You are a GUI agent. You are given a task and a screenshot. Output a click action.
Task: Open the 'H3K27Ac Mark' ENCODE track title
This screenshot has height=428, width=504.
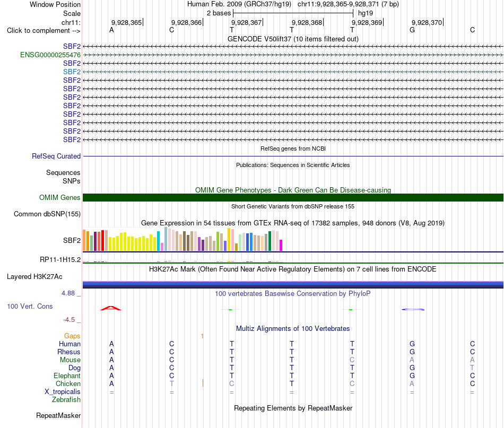[x=293, y=269]
